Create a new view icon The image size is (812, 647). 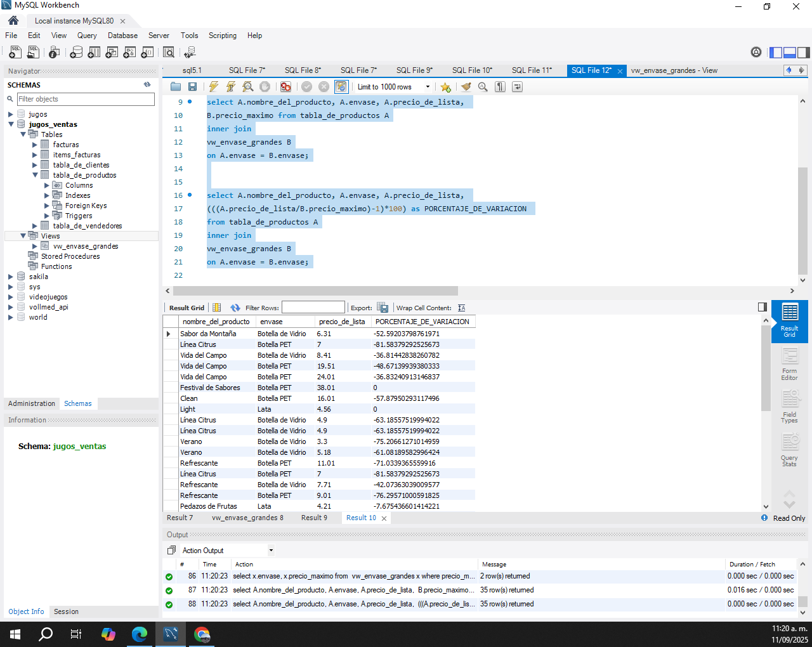pos(112,52)
